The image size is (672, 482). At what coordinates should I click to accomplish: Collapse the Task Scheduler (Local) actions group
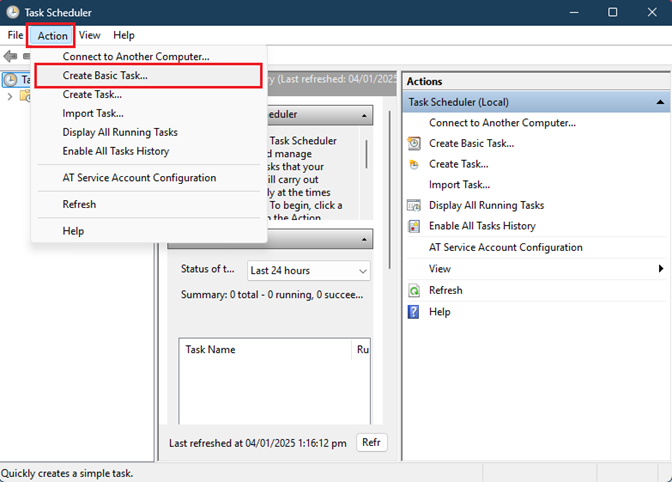[660, 102]
